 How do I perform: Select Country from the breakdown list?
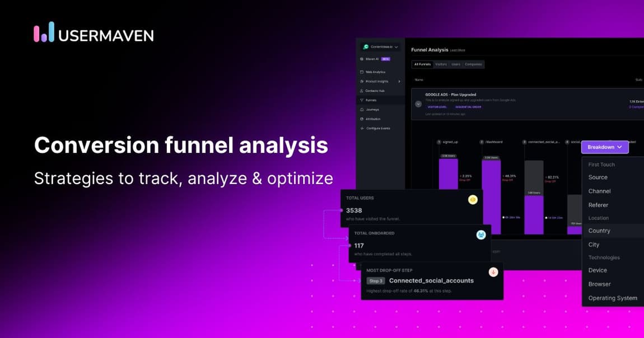(599, 231)
